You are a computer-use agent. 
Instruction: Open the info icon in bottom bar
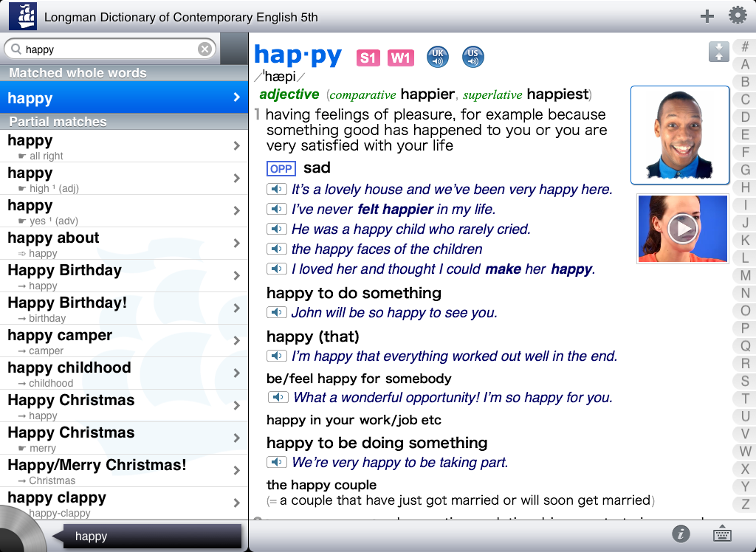click(681, 534)
